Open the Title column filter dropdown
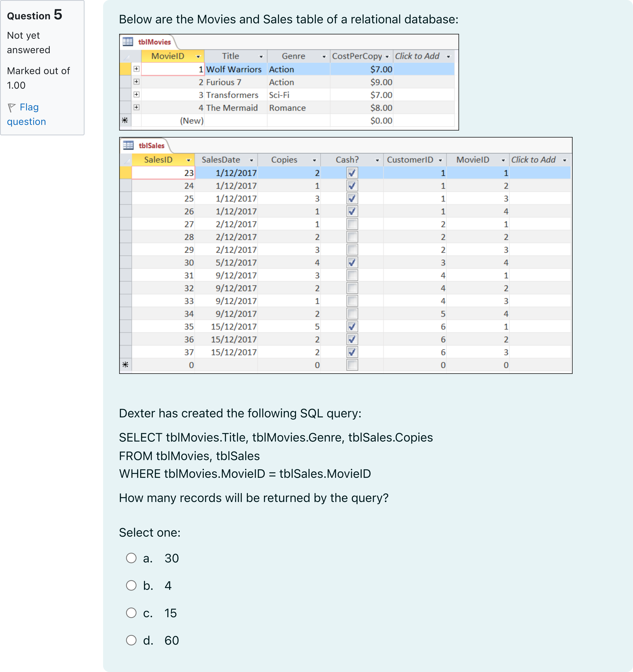Screen dimensions: 633x672 coord(261,56)
